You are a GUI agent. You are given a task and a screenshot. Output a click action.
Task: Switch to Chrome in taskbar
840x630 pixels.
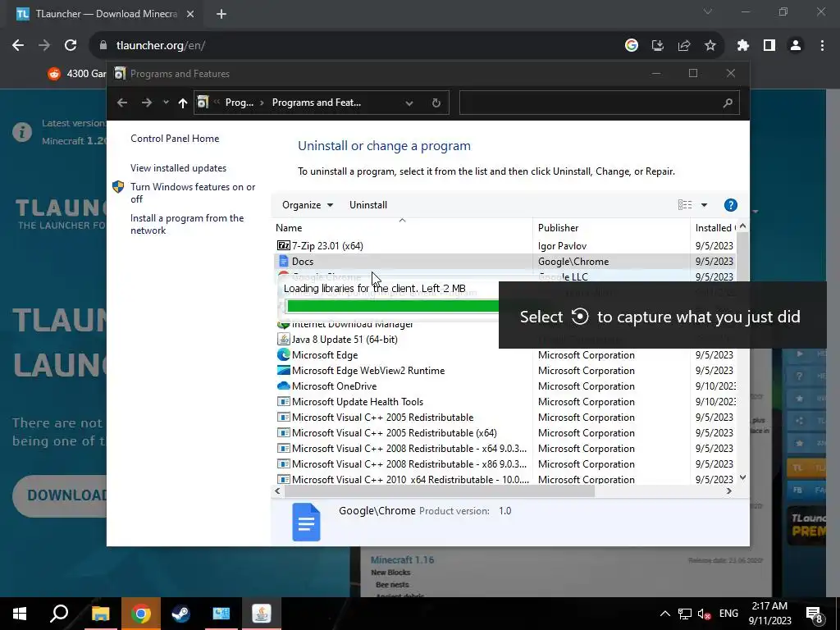141,614
